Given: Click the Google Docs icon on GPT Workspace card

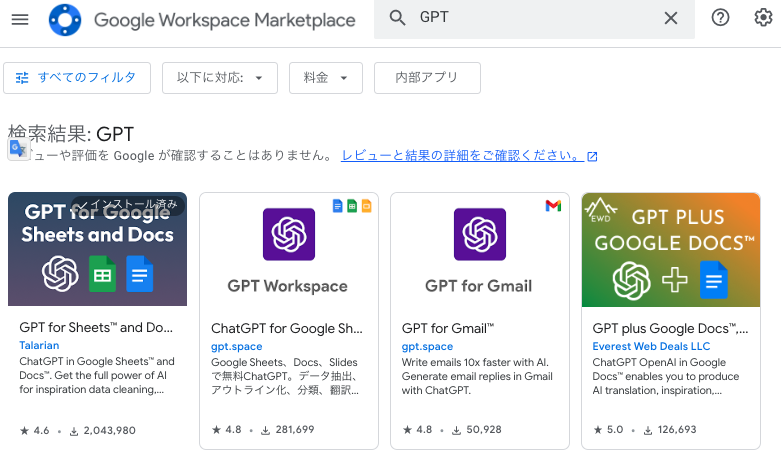Looking at the screenshot, I should click(337, 205).
